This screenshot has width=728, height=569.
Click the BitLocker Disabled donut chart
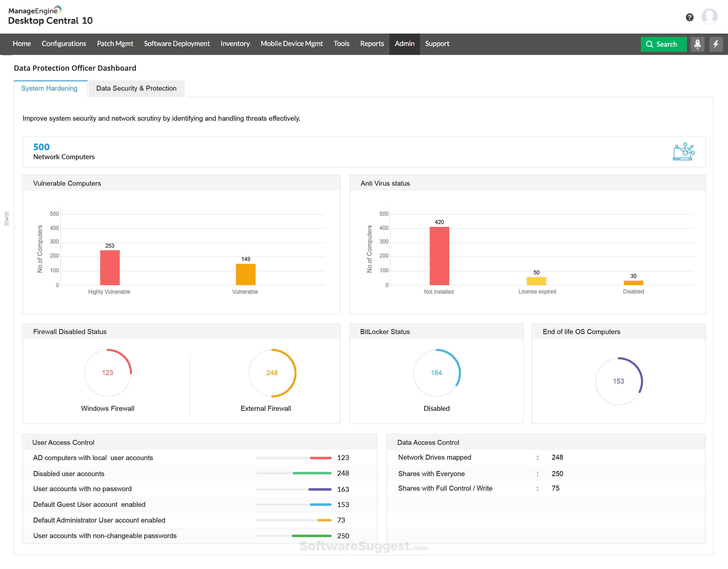(437, 373)
